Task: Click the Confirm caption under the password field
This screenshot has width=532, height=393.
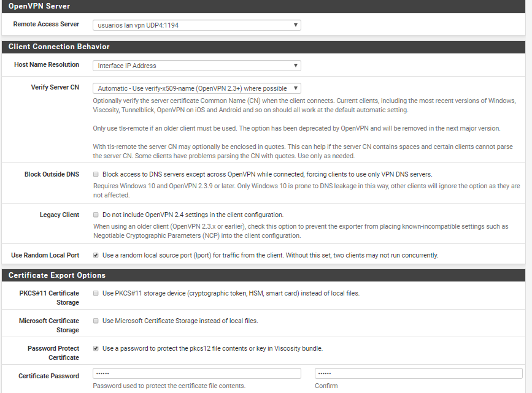Action: [326, 386]
